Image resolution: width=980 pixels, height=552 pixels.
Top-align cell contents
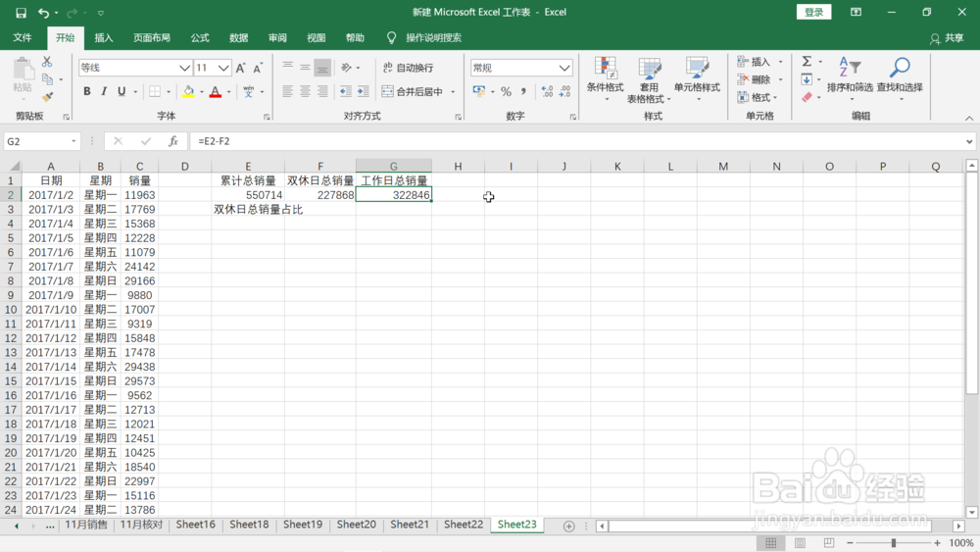tap(287, 67)
